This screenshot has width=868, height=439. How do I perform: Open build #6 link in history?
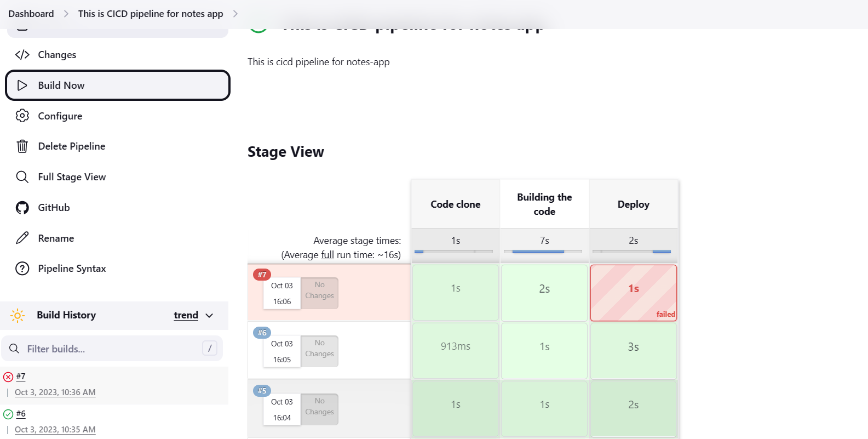[21, 414]
